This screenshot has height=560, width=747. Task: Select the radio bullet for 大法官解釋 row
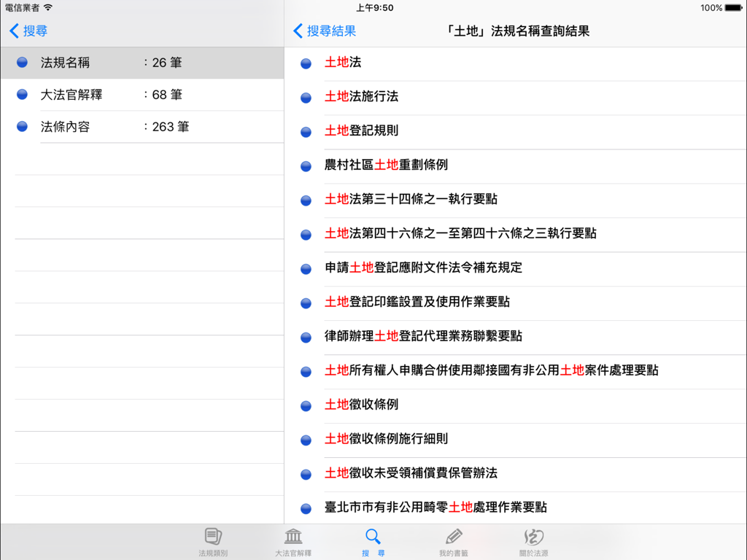22,94
